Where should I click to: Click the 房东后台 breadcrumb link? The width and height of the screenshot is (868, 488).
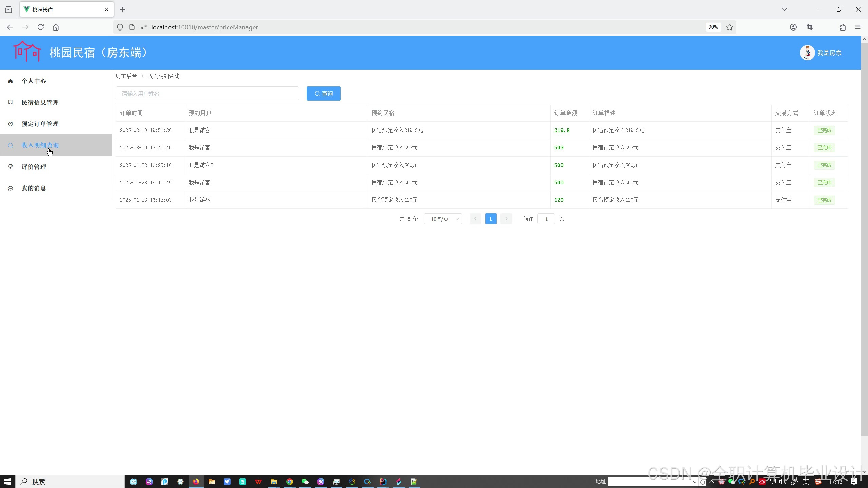coord(126,76)
